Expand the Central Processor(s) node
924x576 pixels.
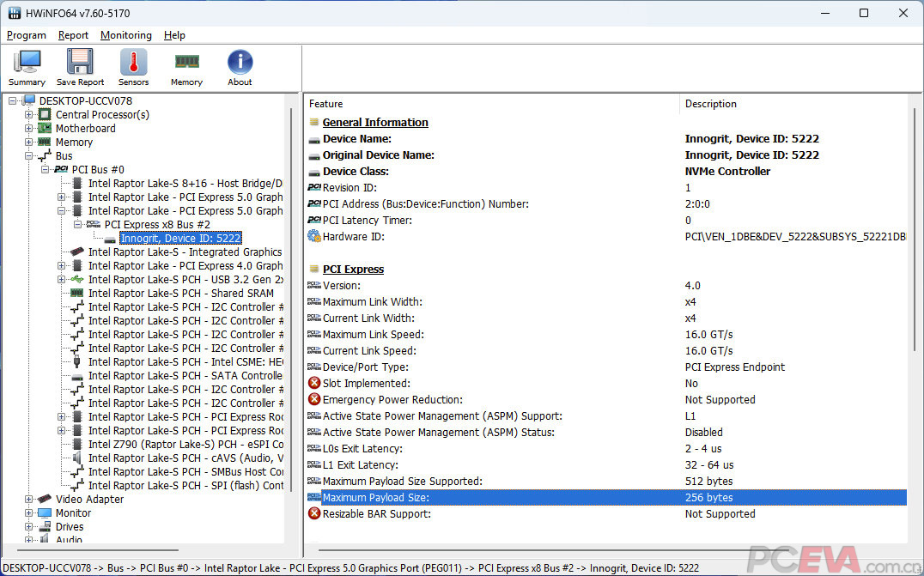tap(29, 115)
